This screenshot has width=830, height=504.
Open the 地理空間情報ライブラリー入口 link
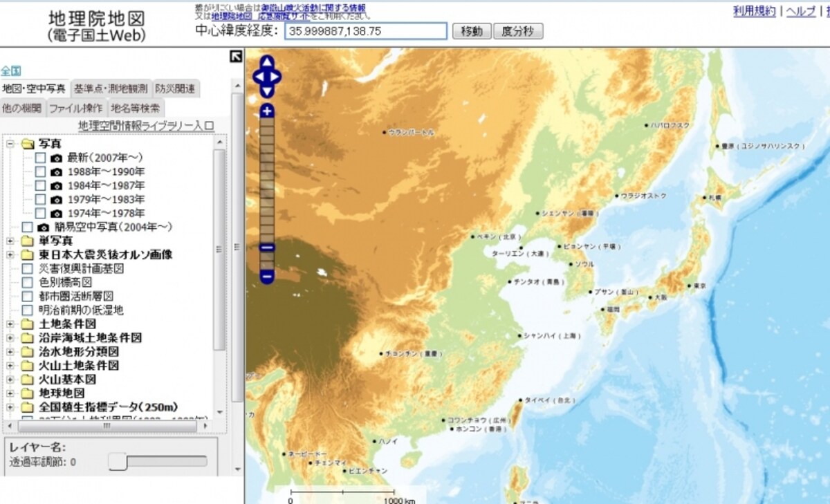[146, 126]
